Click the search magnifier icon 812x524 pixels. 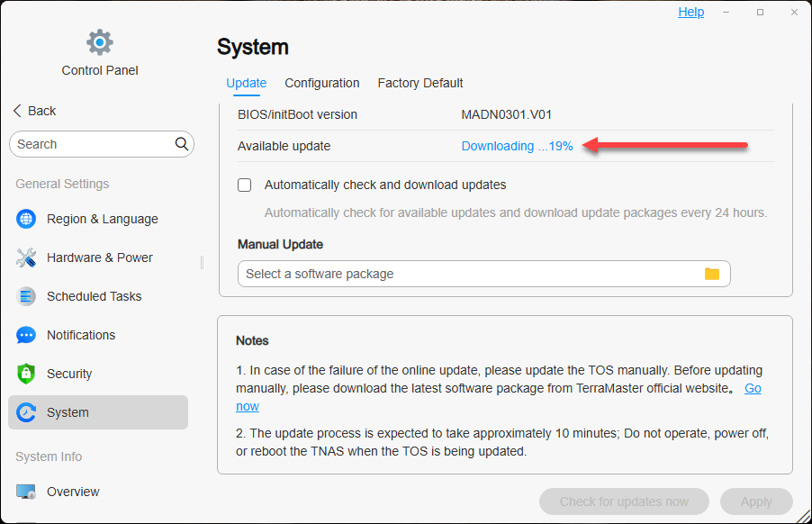(x=182, y=144)
